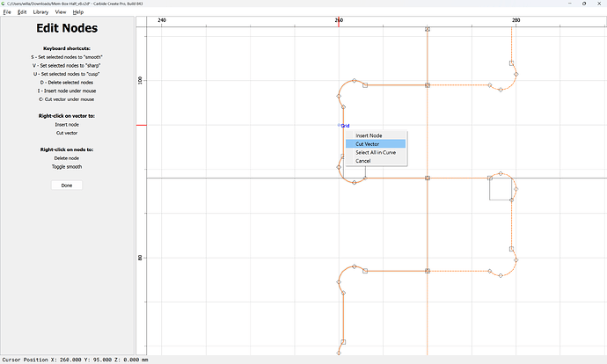Click the 'Insert node' text in sidebar

[67, 125]
